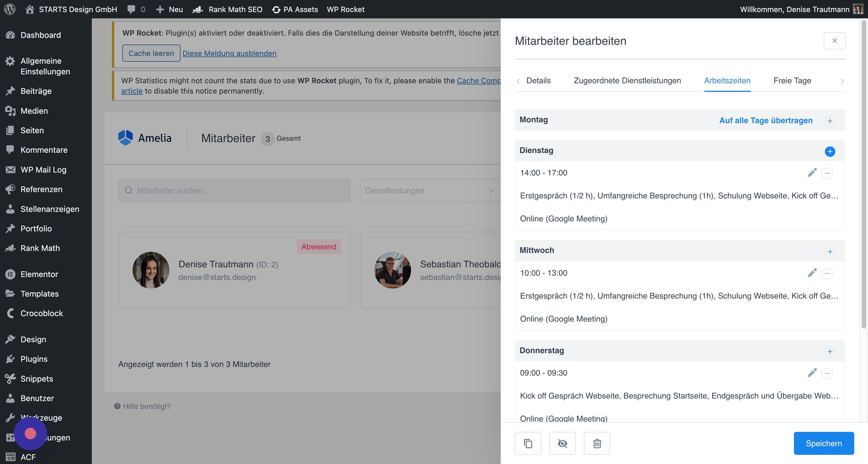Close the Mitarbeiter bearbeiten panel
This screenshot has width=868, height=464.
pyautogui.click(x=834, y=40)
